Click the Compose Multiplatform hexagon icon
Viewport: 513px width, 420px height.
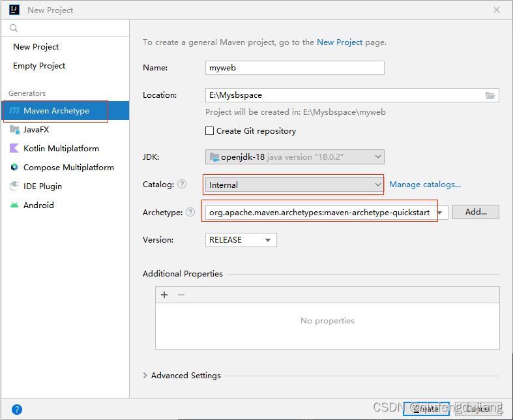click(x=14, y=167)
